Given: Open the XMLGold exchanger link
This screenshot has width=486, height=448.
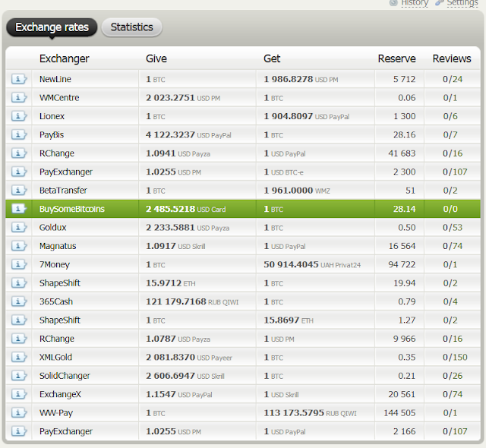Looking at the screenshot, I should pyautogui.click(x=55, y=357).
